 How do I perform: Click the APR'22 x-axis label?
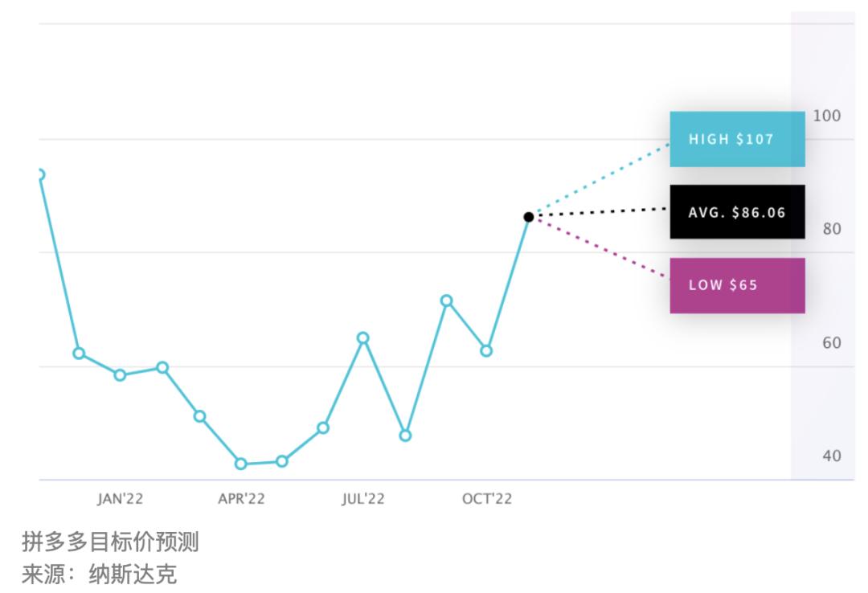coord(241,499)
